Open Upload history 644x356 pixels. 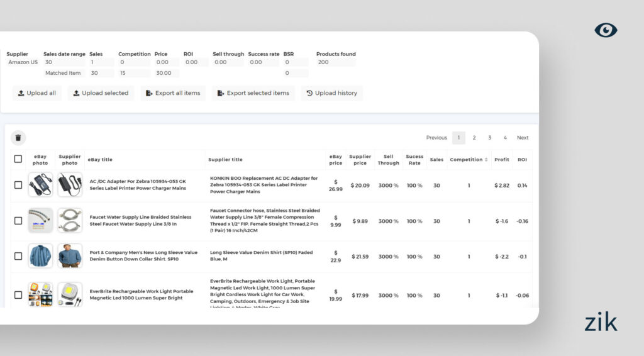pos(331,93)
